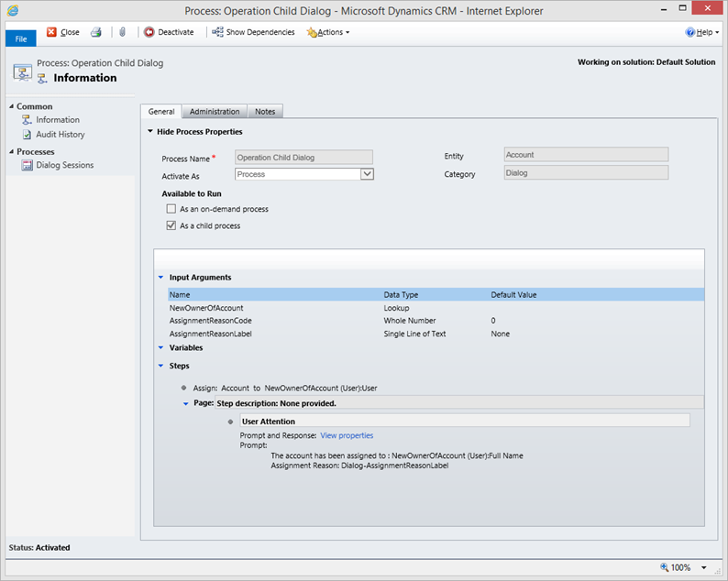The width and height of the screenshot is (728, 581).
Task: Select the AssignmentReasonCode argument row
Action: coord(436,321)
